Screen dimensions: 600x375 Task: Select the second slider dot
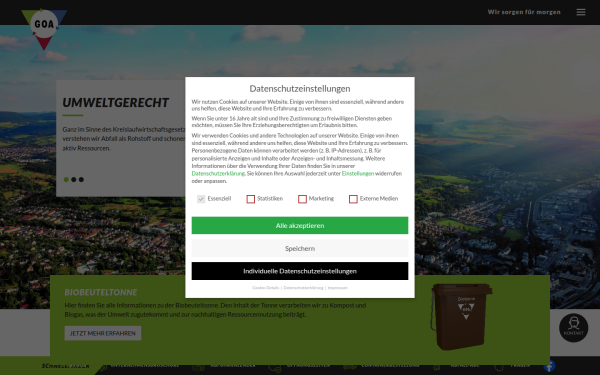click(x=74, y=179)
